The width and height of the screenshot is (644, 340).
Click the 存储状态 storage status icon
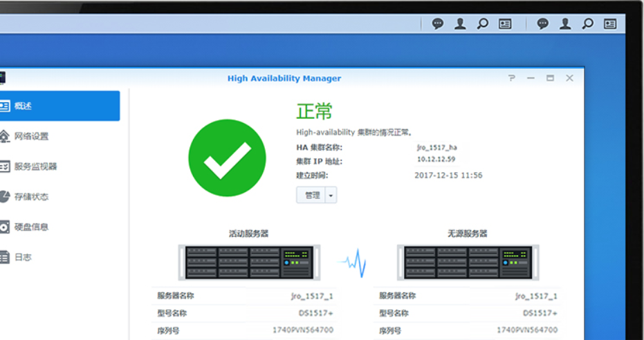point(4,197)
